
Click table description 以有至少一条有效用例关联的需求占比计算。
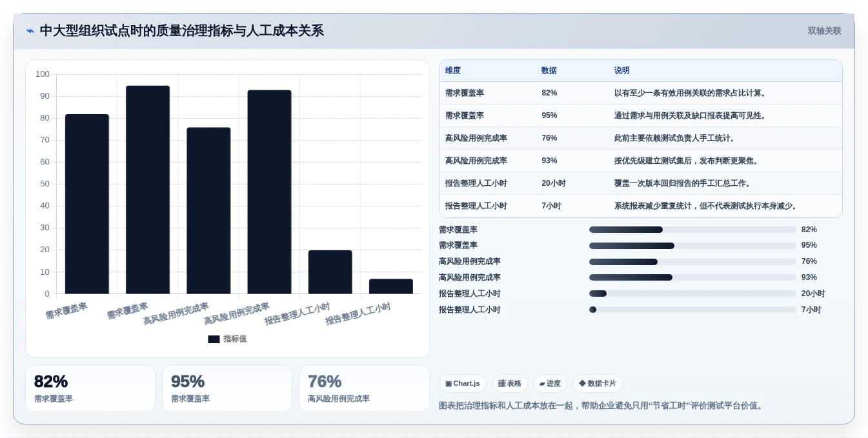click(691, 94)
